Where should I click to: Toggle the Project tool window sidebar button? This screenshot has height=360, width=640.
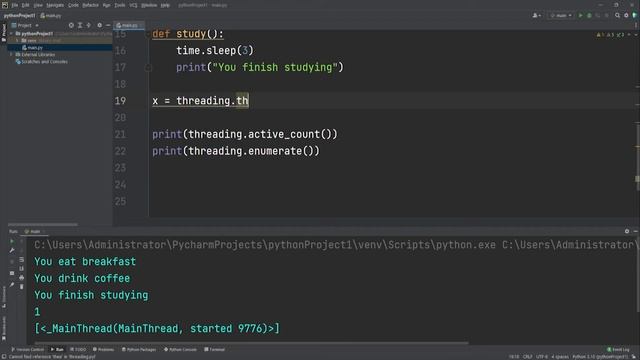[4, 33]
